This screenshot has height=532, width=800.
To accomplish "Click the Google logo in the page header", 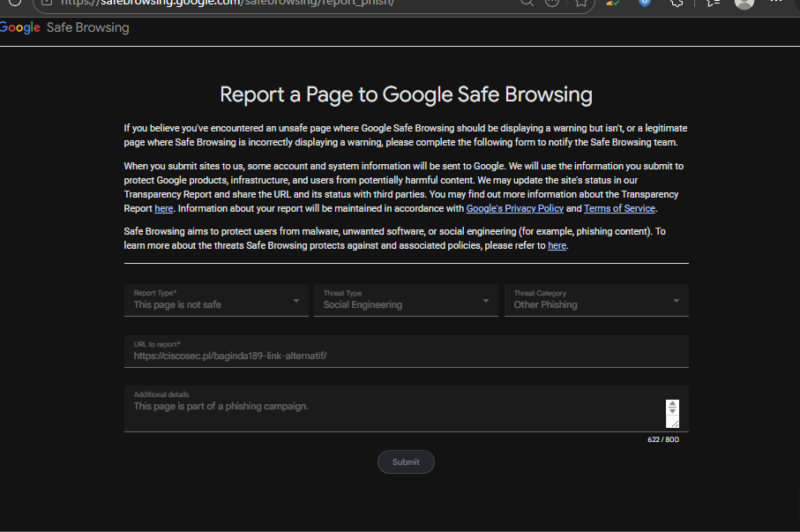I will [19, 27].
